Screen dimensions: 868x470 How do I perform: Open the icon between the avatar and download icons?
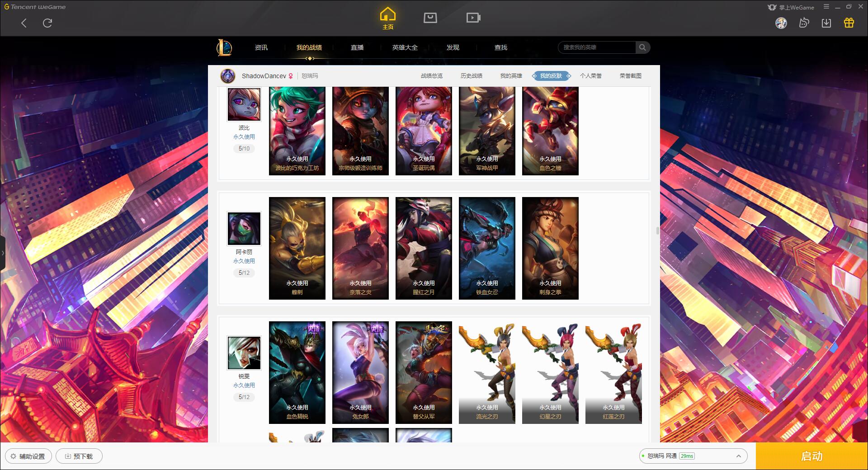pyautogui.click(x=804, y=23)
